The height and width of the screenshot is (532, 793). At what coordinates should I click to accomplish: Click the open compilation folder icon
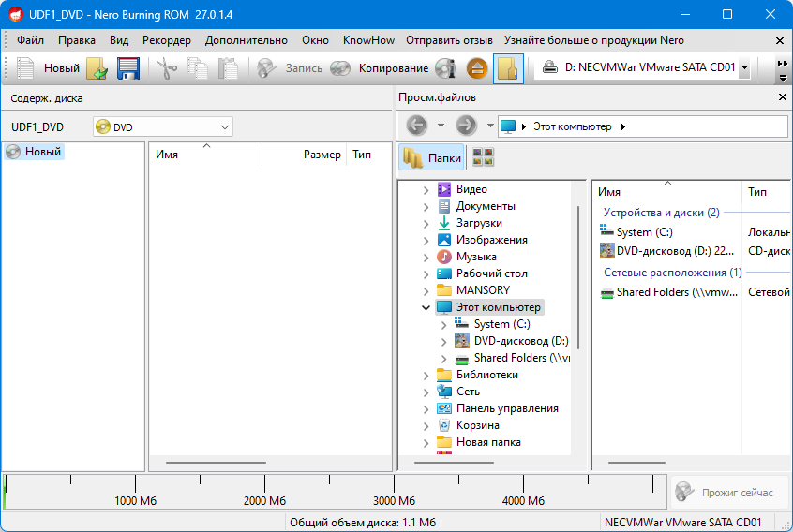coord(97,68)
